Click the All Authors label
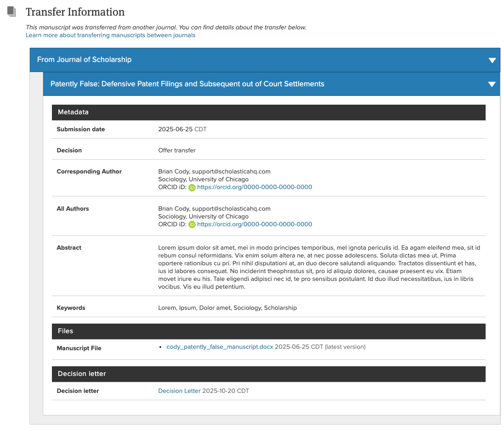Screen dimensions: 504x431 (73, 209)
